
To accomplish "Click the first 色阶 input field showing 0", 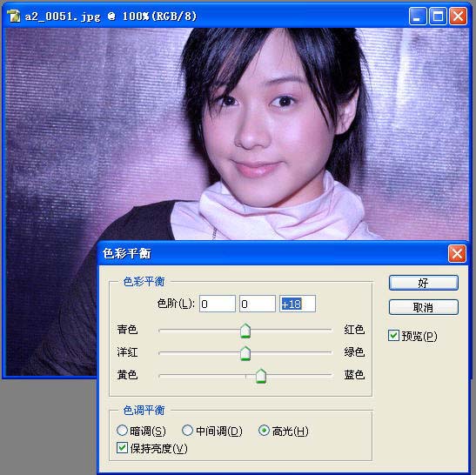I will [x=218, y=304].
